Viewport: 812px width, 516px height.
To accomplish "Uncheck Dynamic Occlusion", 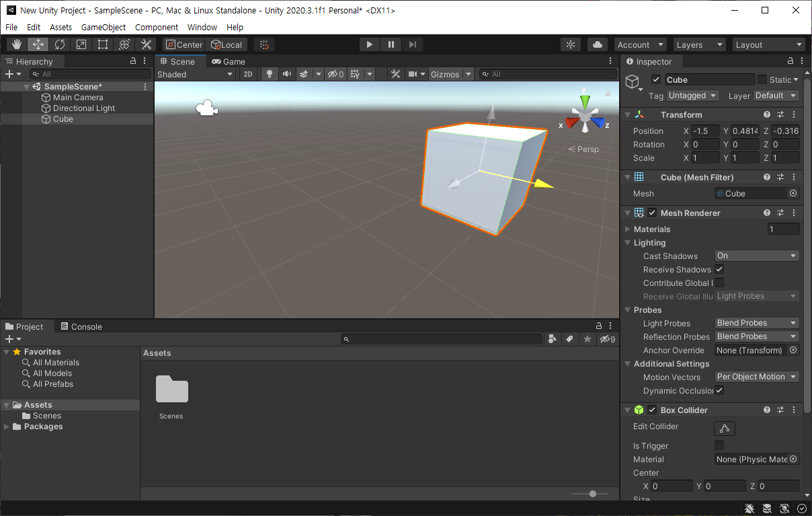I will tap(719, 391).
